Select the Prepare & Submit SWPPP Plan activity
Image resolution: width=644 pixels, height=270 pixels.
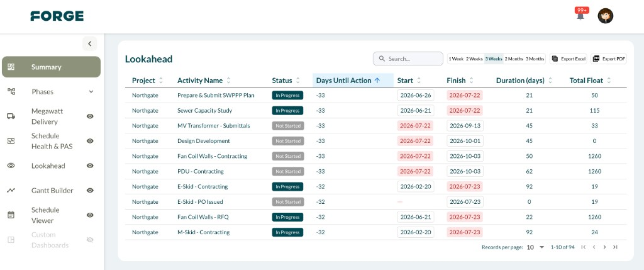point(216,95)
